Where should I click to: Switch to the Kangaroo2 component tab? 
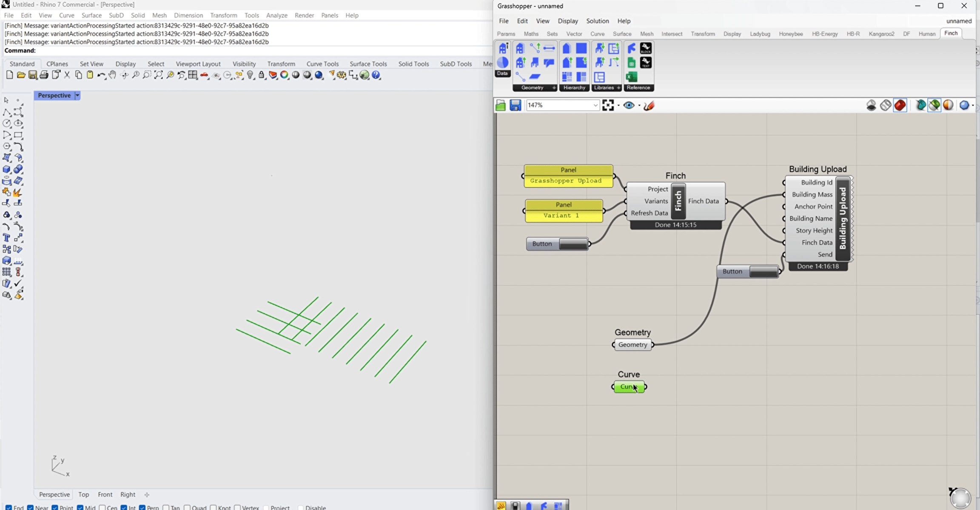click(881, 34)
